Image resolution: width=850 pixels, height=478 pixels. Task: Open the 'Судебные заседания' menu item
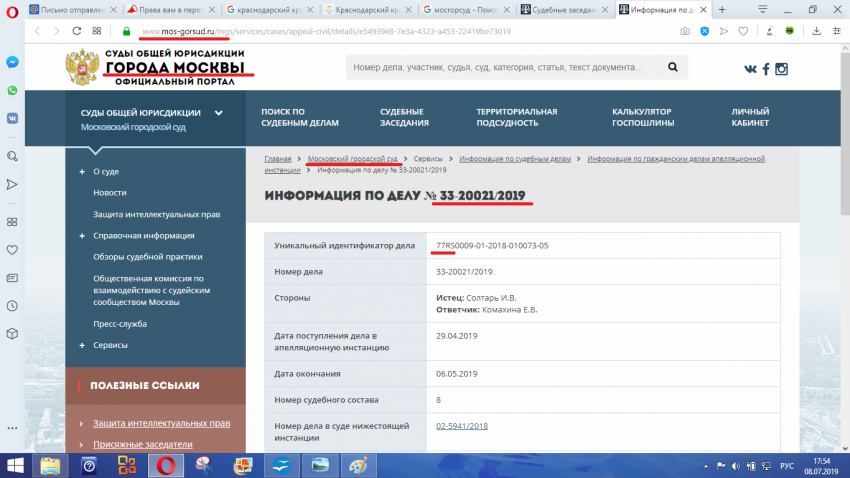(x=404, y=117)
